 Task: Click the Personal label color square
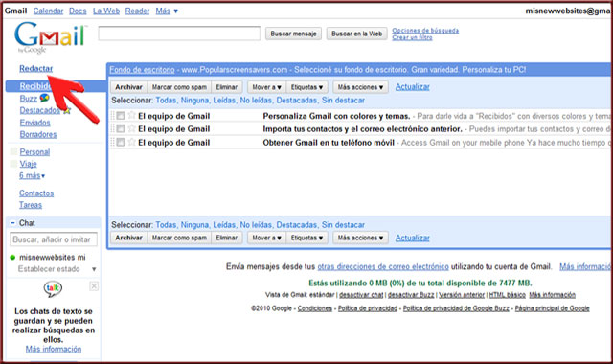[13, 151]
